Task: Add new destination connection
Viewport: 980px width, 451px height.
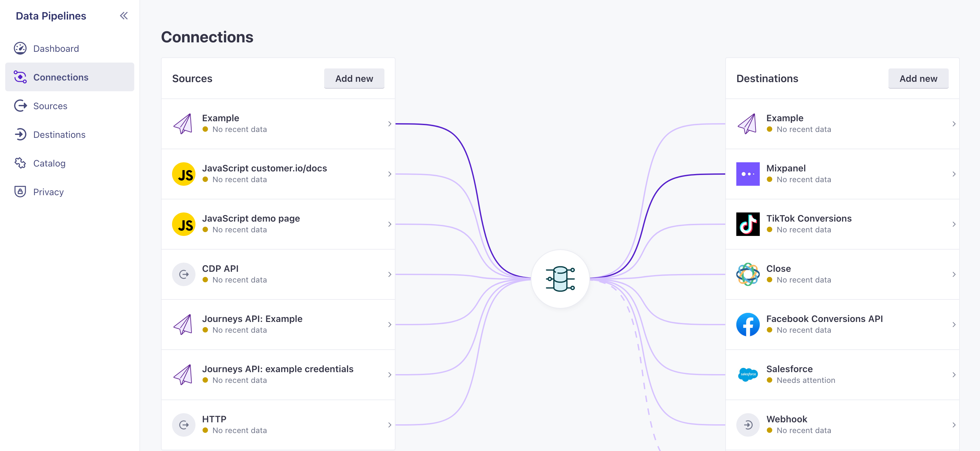Action: pos(918,78)
